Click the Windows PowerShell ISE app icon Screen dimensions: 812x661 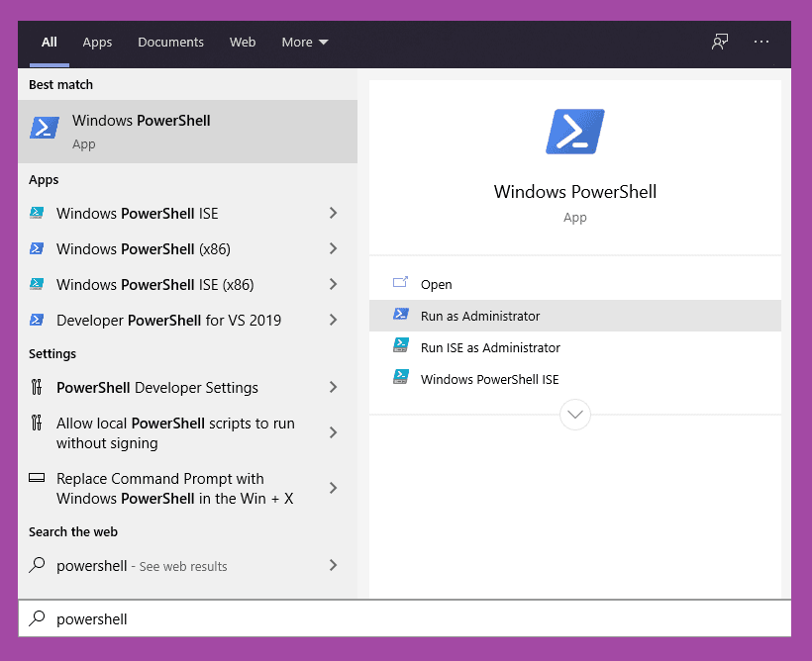point(37,213)
